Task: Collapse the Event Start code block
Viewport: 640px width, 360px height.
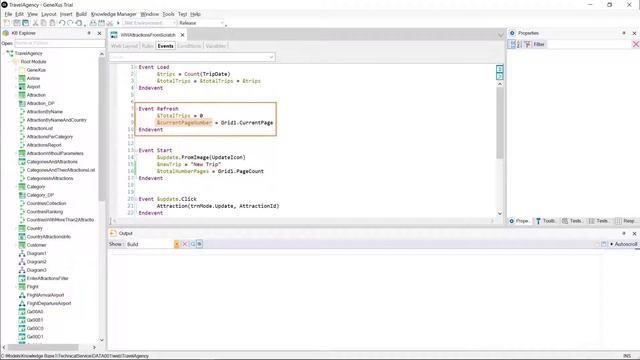Action: (136, 150)
